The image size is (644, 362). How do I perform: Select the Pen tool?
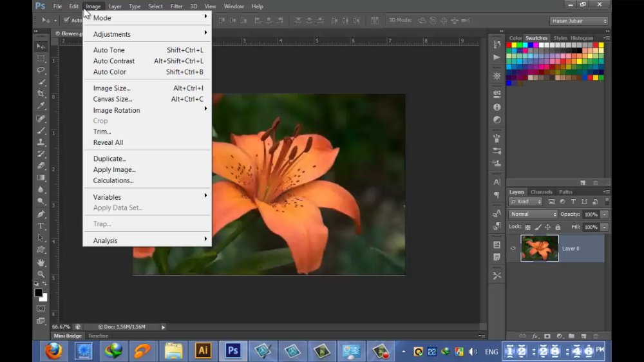click(41, 214)
